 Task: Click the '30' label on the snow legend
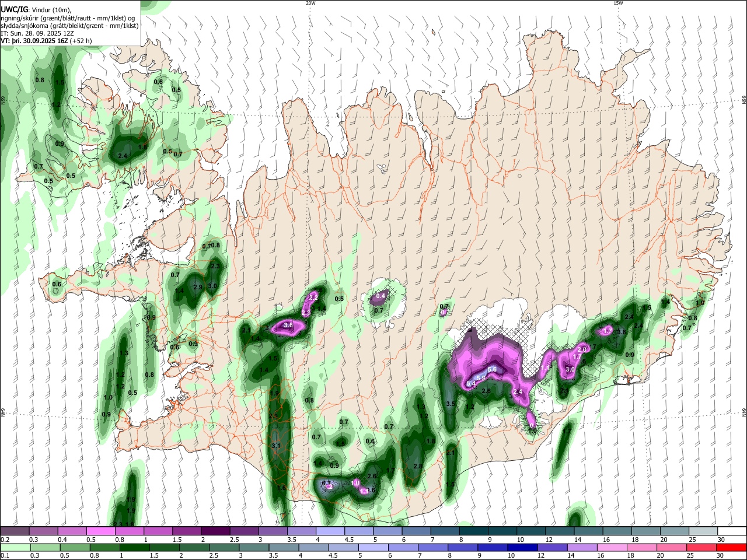pyautogui.click(x=721, y=540)
